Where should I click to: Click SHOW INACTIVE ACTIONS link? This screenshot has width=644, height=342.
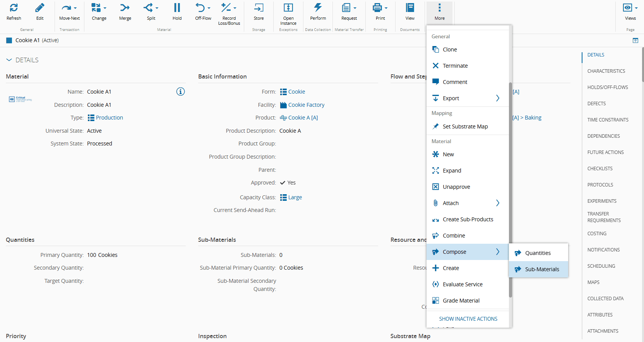468,319
